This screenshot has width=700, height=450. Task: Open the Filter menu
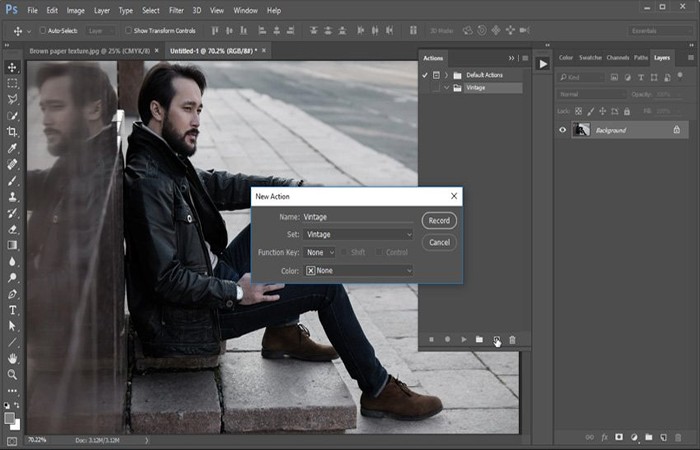tap(176, 10)
